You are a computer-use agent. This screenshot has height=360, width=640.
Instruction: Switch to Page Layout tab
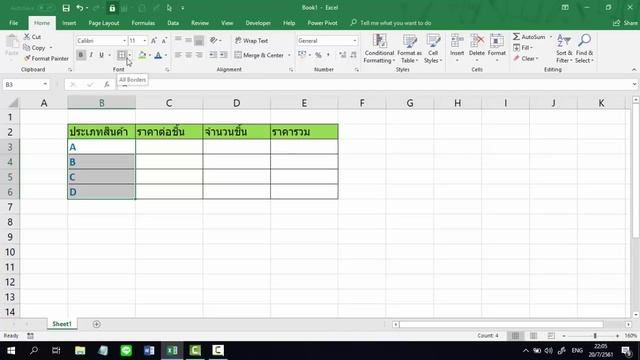[x=104, y=23]
